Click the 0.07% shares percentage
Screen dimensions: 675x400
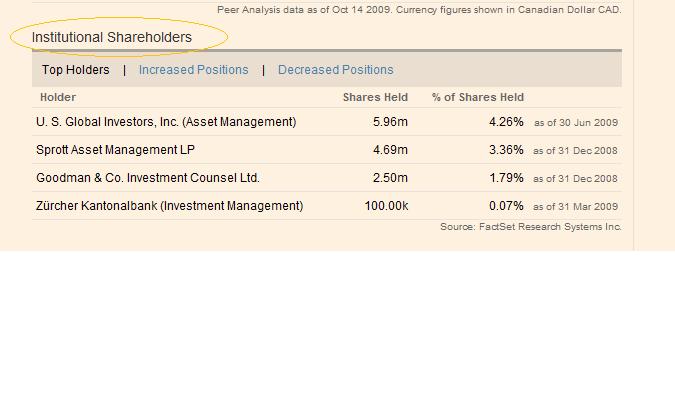pyautogui.click(x=506, y=206)
